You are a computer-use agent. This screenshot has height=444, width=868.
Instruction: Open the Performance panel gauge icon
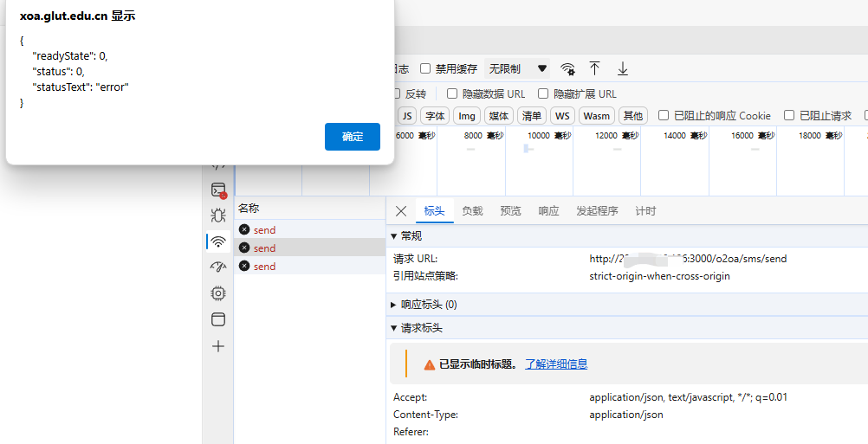(x=218, y=267)
